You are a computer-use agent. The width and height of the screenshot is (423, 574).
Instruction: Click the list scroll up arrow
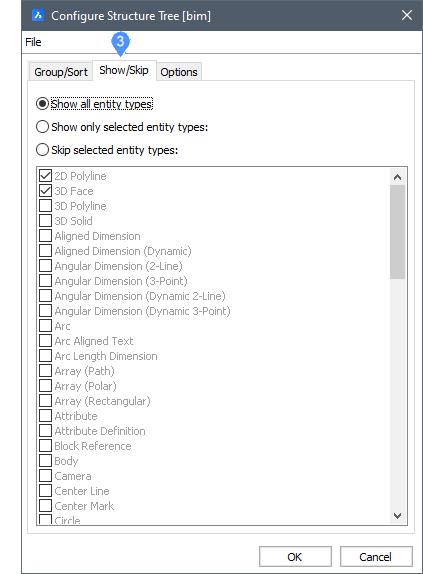pos(397,178)
